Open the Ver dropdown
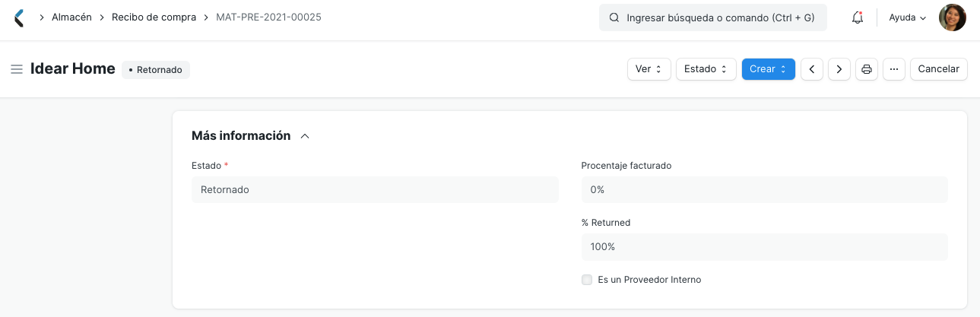Viewport: 980px width, 317px height. (649, 69)
